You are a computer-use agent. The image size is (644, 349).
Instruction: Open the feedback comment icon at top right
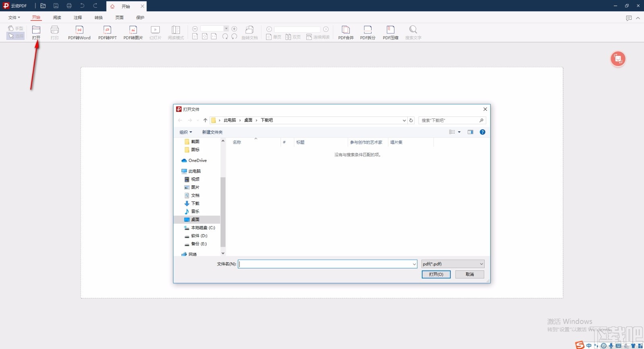pyautogui.click(x=629, y=18)
